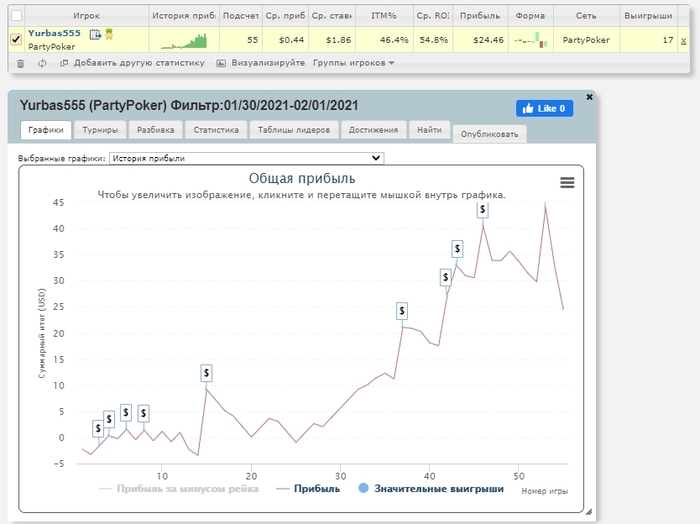Expand the Группы игроков dropdown
700x524 pixels.
(x=354, y=63)
